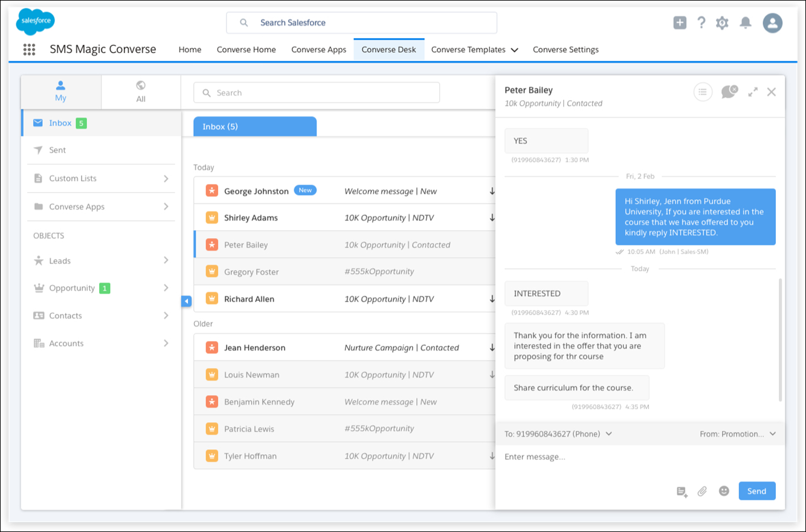Image resolution: width=806 pixels, height=532 pixels.
Task: Open the setup gear icon
Action: click(x=722, y=23)
